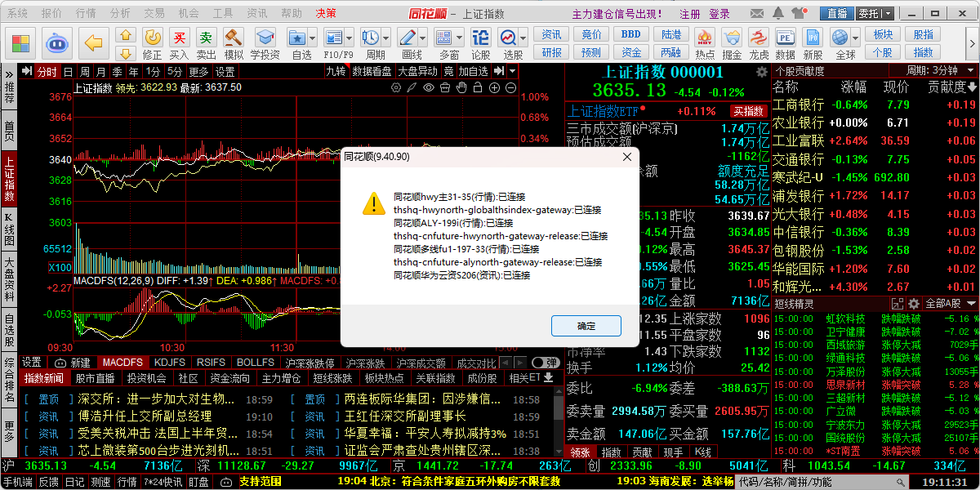Open 学投资 graduation cap icon

(x=265, y=38)
